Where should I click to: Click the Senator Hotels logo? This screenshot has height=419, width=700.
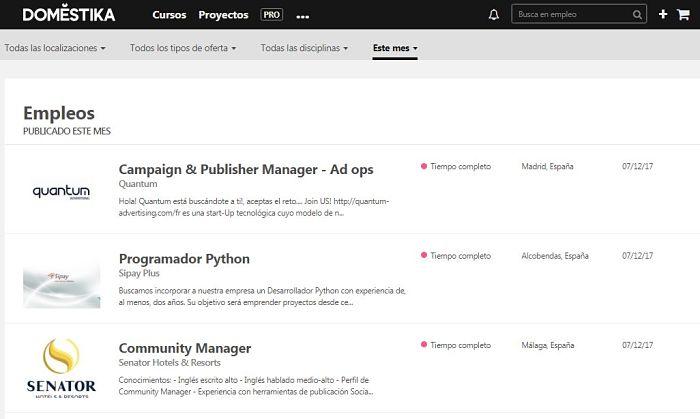click(x=61, y=369)
